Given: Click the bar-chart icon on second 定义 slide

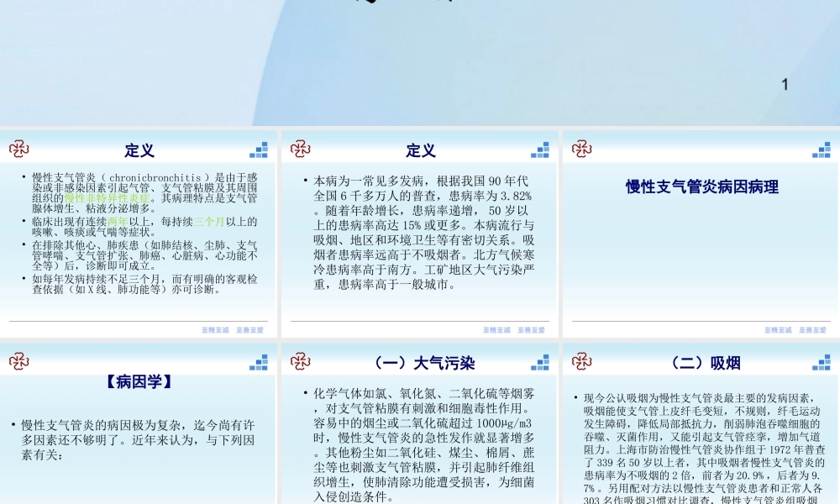Looking at the screenshot, I should tap(538, 151).
